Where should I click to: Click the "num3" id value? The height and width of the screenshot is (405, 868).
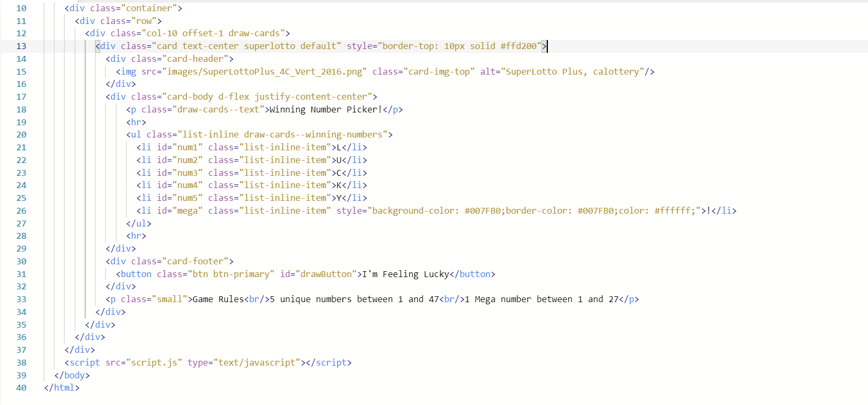click(187, 173)
